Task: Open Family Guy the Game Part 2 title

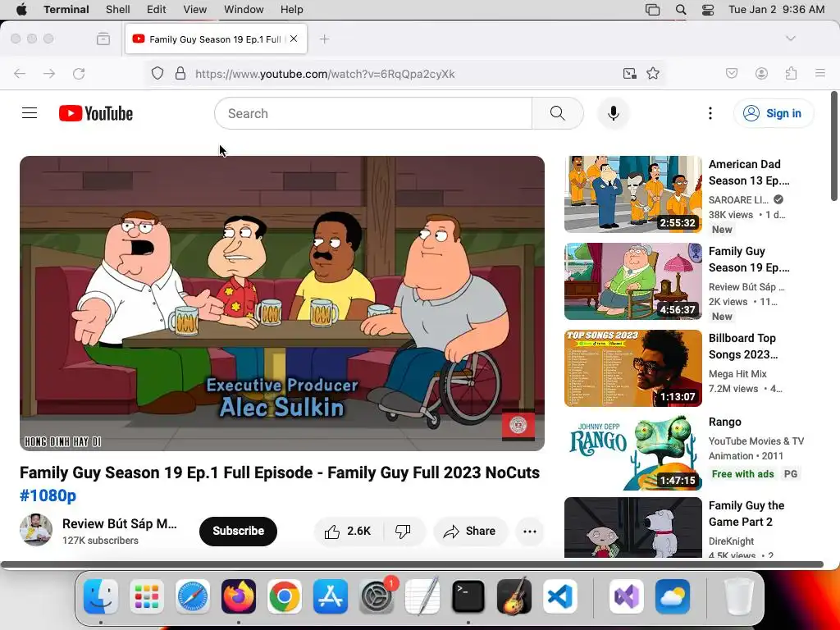Action: pyautogui.click(x=746, y=514)
